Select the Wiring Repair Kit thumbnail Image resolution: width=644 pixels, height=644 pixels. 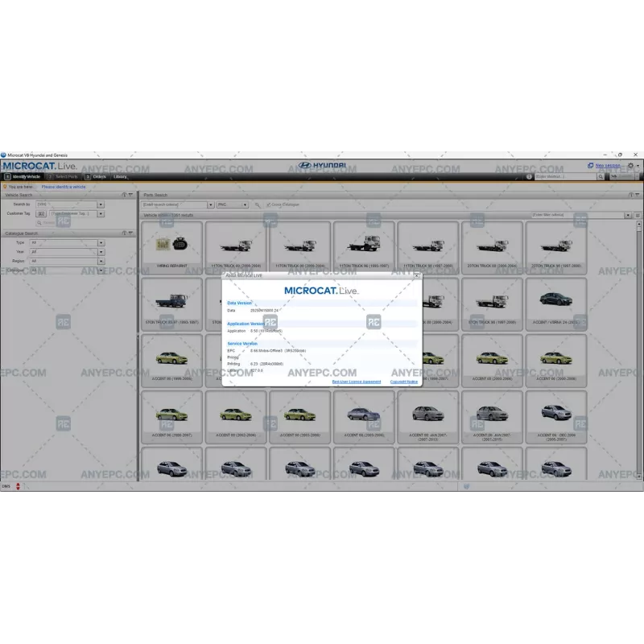(x=171, y=246)
